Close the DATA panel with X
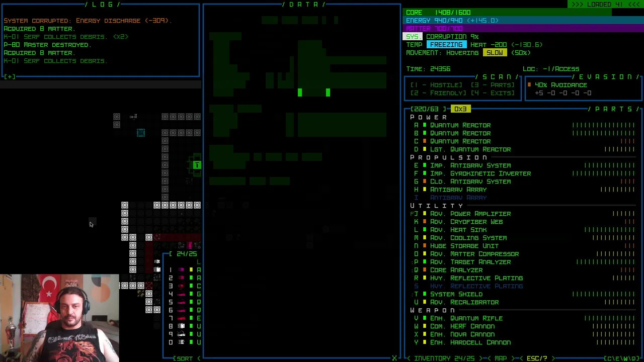644x362 pixels. (x=394, y=358)
